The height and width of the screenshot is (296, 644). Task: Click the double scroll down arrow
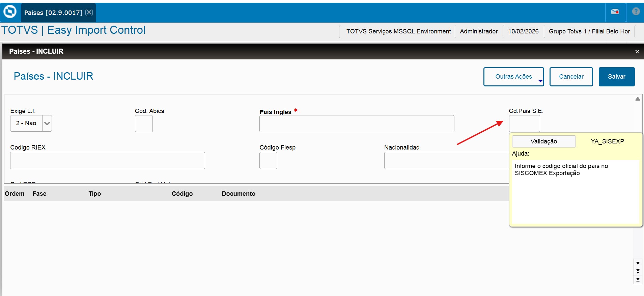tap(638, 271)
